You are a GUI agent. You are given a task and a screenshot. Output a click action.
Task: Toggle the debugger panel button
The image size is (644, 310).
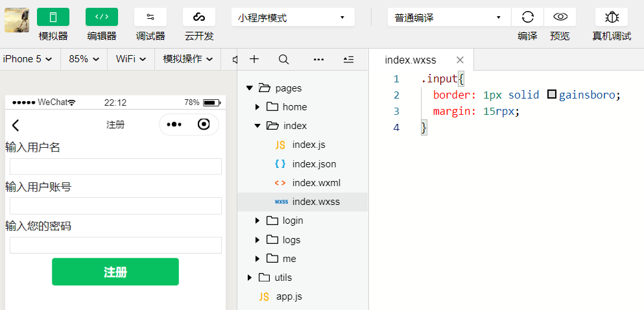click(150, 18)
